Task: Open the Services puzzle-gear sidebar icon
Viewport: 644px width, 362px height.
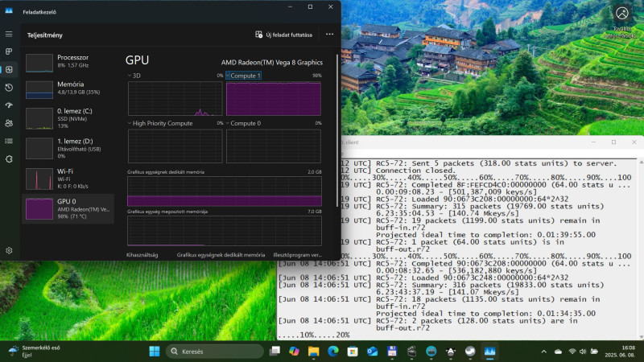Action: [x=9, y=158]
